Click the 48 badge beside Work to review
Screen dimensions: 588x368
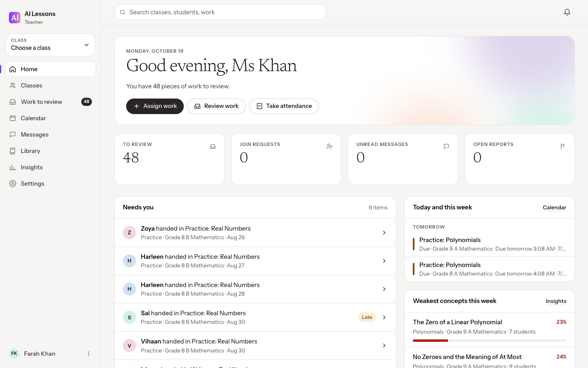(x=87, y=102)
